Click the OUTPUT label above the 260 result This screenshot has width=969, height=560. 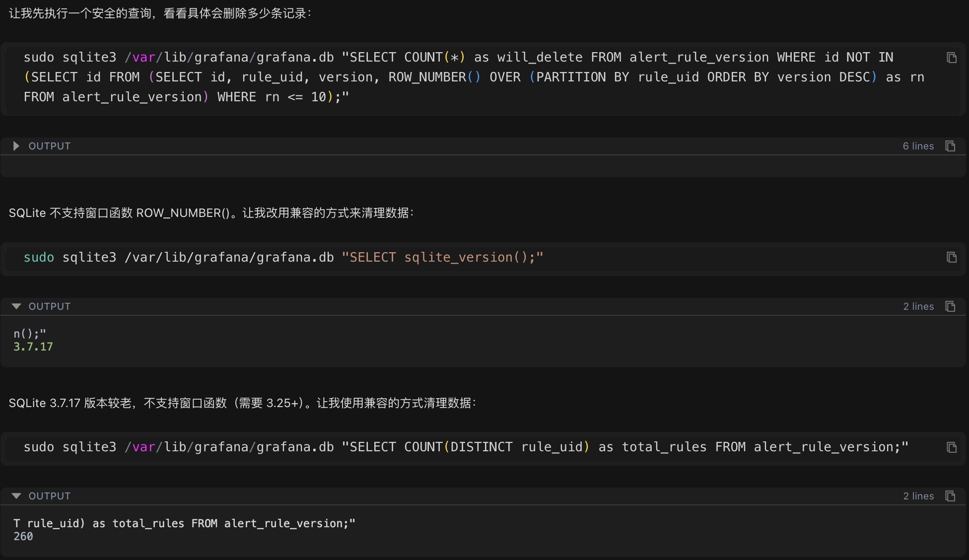(x=50, y=496)
